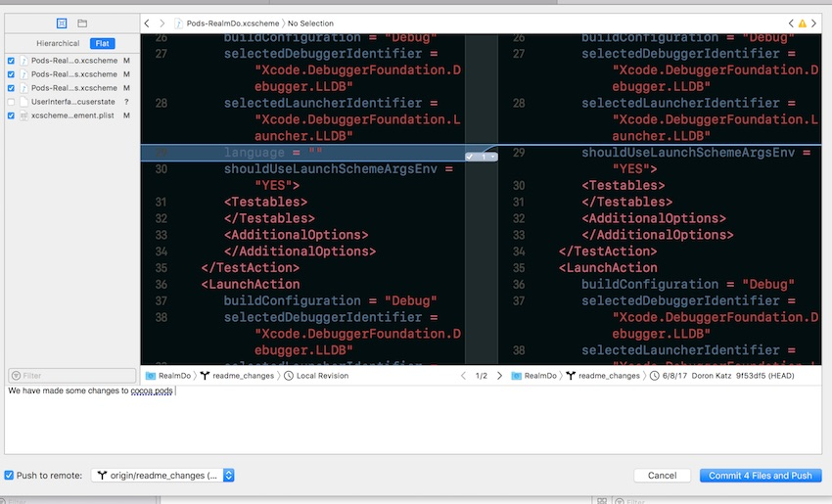
Task: Click in the commit message text area
Action: pos(413,419)
